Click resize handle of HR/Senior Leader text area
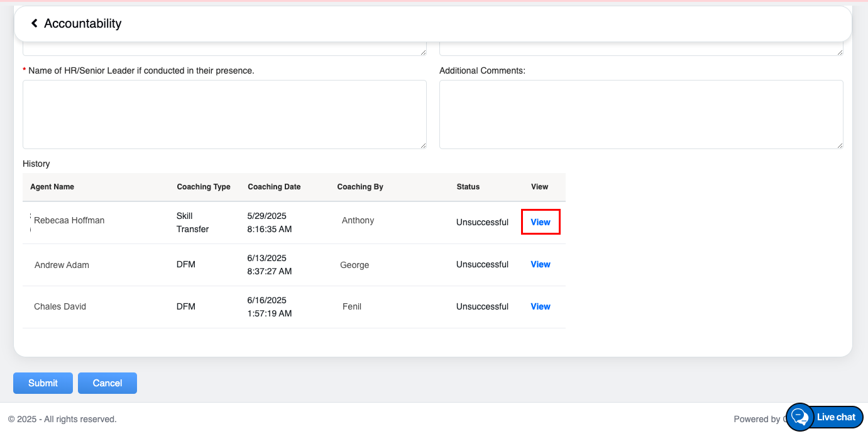This screenshot has width=868, height=436. click(x=423, y=145)
